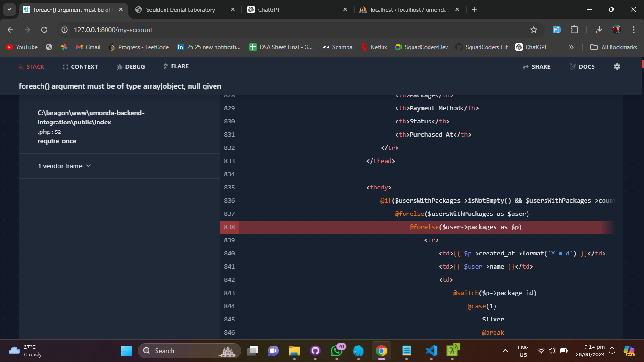The height and width of the screenshot is (362, 644).
Task: Open the notification bell
Action: (x=612, y=351)
